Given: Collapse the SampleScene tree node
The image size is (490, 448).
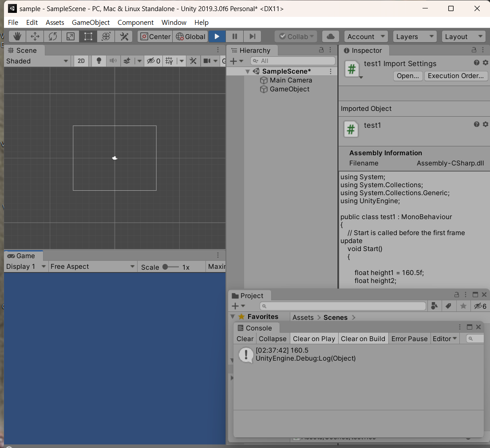Looking at the screenshot, I should (248, 71).
